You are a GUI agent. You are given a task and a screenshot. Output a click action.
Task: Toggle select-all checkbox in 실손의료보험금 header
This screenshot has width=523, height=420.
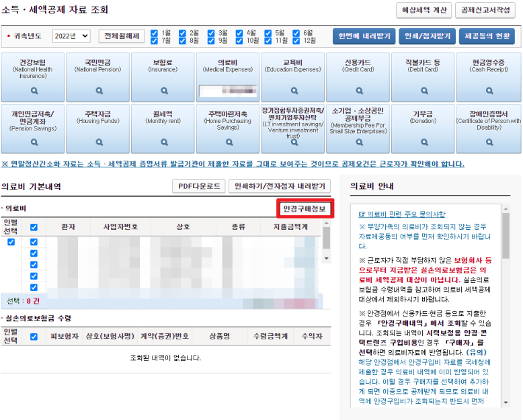34,337
